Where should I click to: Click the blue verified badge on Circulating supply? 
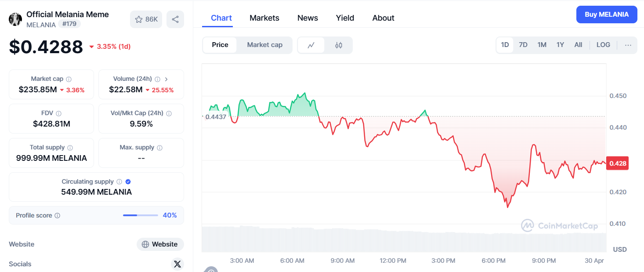(128, 181)
